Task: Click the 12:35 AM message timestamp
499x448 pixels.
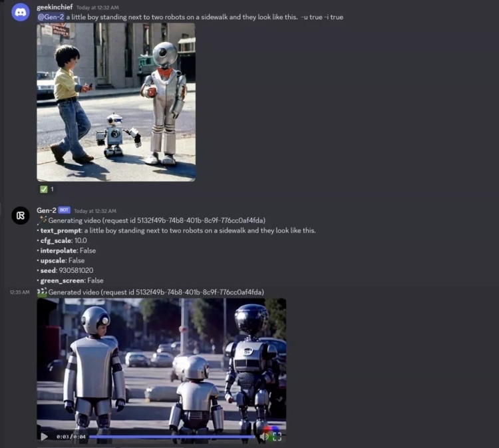Action: 19,292
